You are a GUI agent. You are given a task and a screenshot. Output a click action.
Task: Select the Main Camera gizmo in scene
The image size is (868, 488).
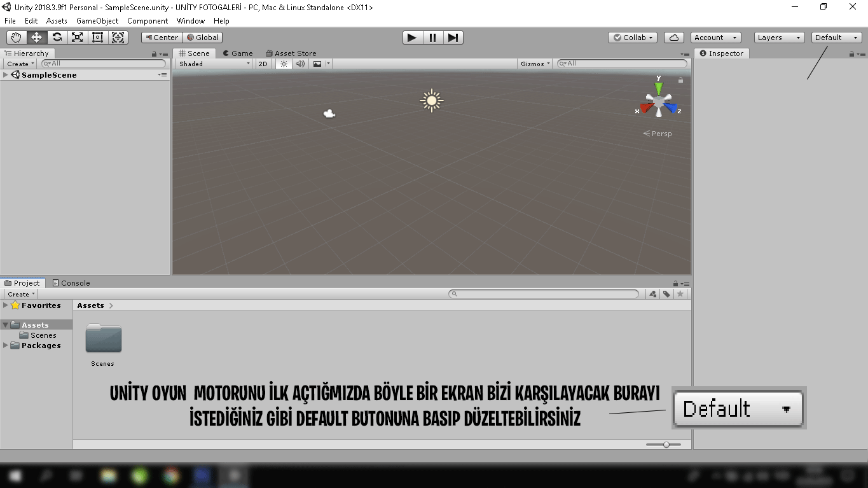(x=329, y=114)
